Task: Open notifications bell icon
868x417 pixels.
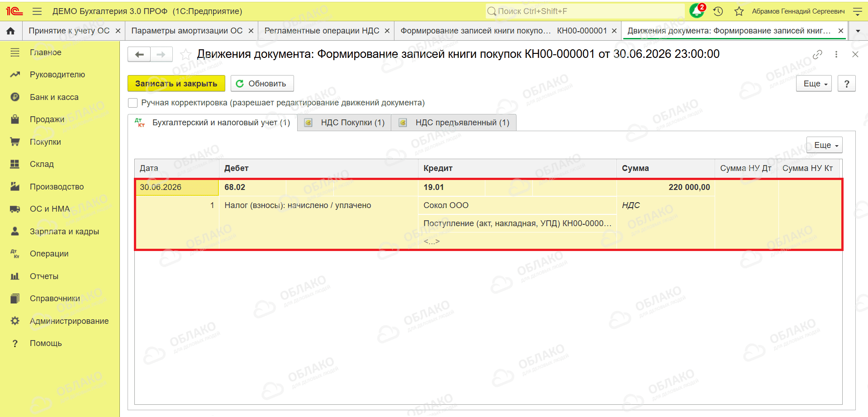Action: (697, 11)
